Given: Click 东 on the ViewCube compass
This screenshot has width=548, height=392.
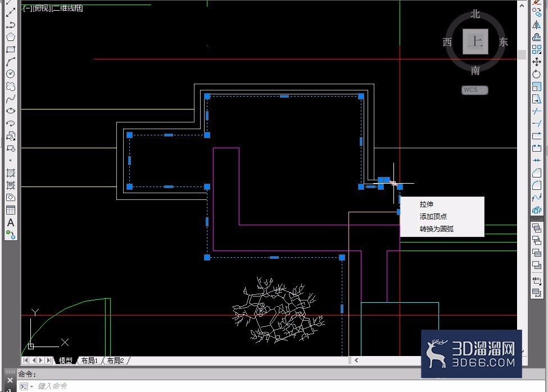Looking at the screenshot, I should (503, 42).
